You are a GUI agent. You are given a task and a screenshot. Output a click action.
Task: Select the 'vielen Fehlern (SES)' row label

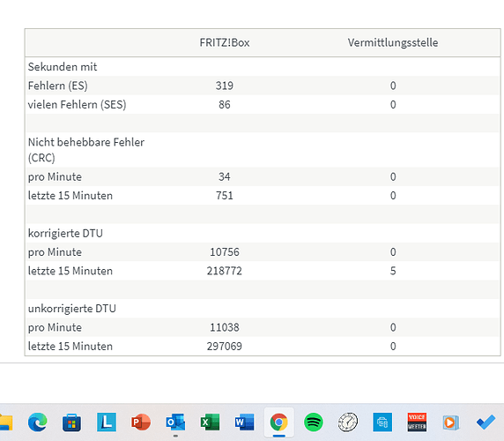78,105
